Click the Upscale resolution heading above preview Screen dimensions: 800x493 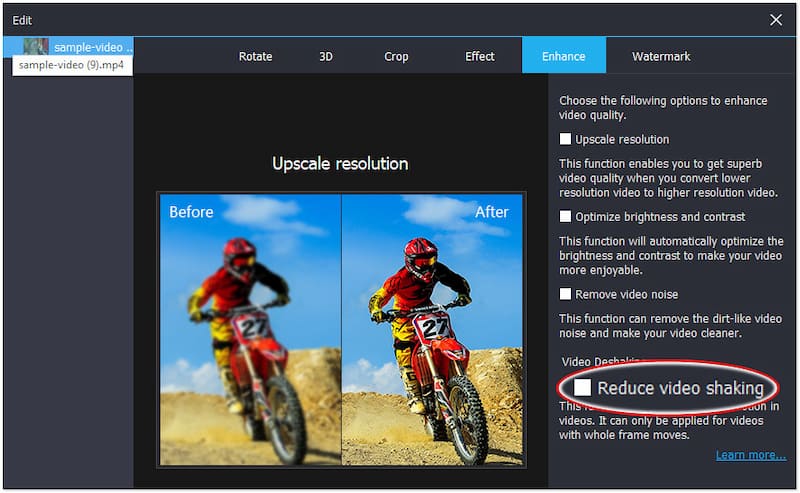point(340,163)
